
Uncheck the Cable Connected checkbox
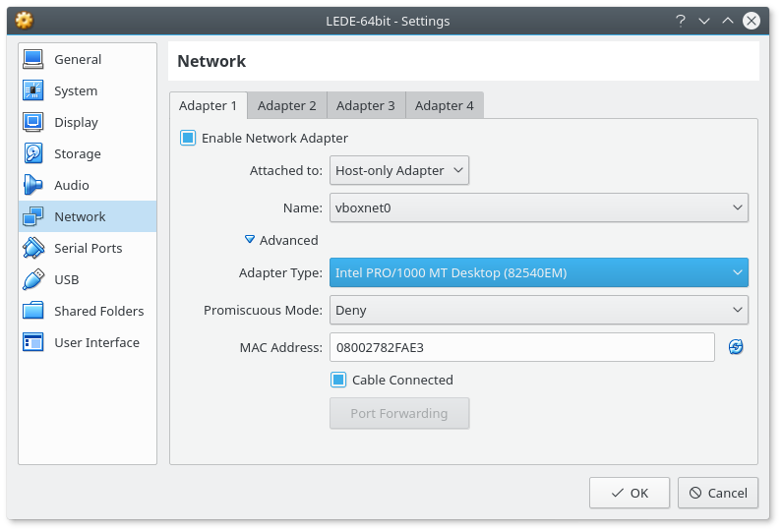pyautogui.click(x=338, y=380)
